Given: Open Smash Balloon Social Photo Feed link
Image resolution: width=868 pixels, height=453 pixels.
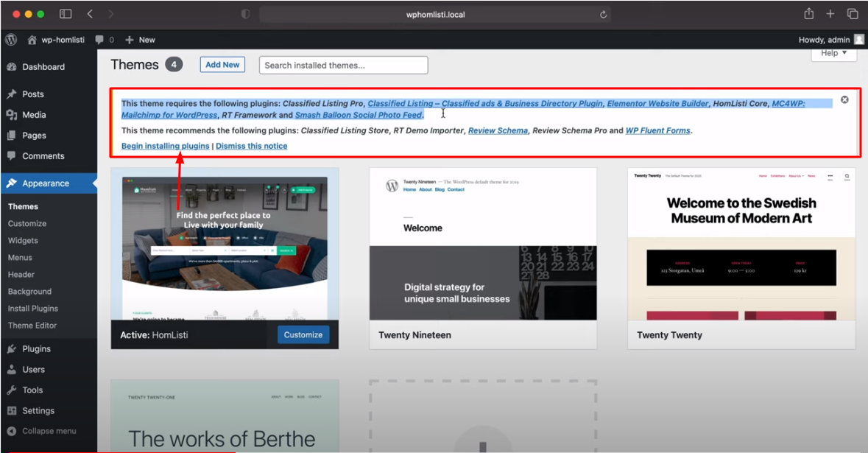Looking at the screenshot, I should [x=359, y=115].
